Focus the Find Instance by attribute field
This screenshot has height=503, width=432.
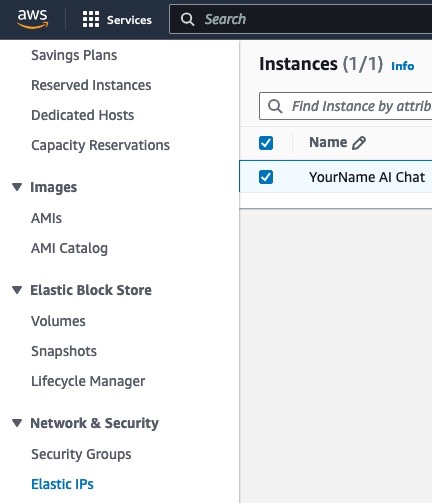[x=346, y=106]
